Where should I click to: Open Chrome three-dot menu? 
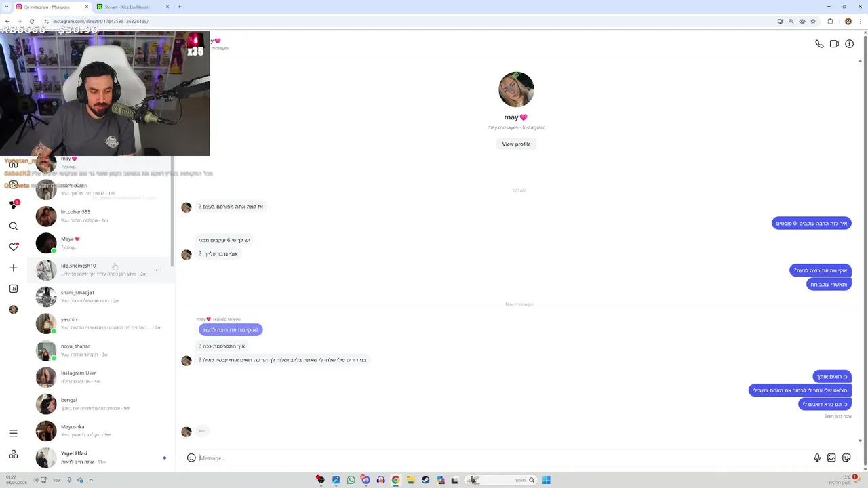(860, 21)
